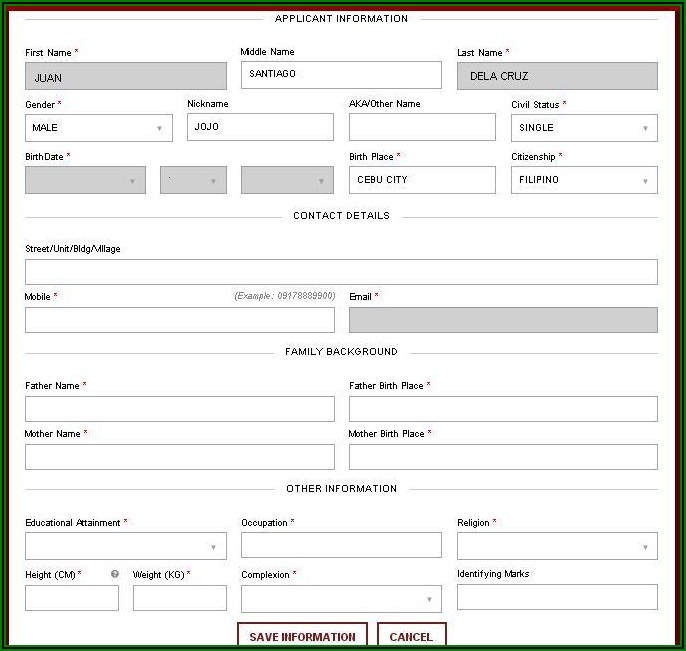Image resolution: width=686 pixels, height=651 pixels.
Task: Expand the Educational Attainment dropdown
Action: pos(125,546)
